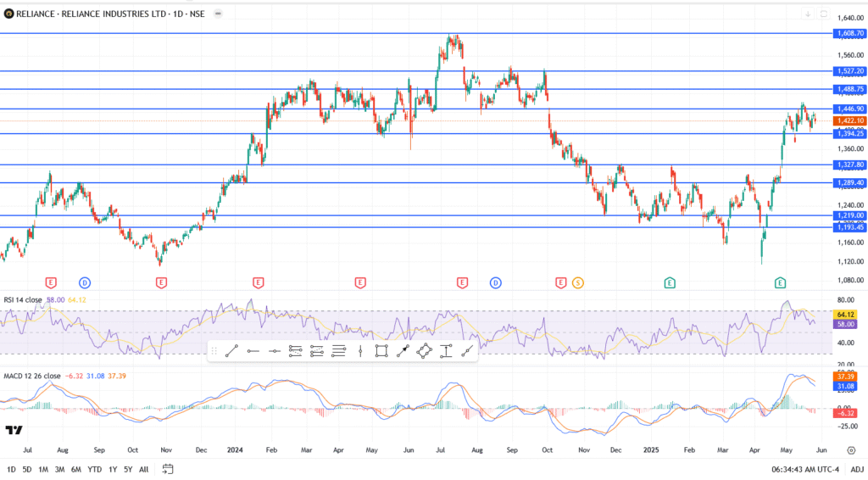Select the vertical line tool
The height and width of the screenshot is (480, 868).
pyautogui.click(x=359, y=350)
